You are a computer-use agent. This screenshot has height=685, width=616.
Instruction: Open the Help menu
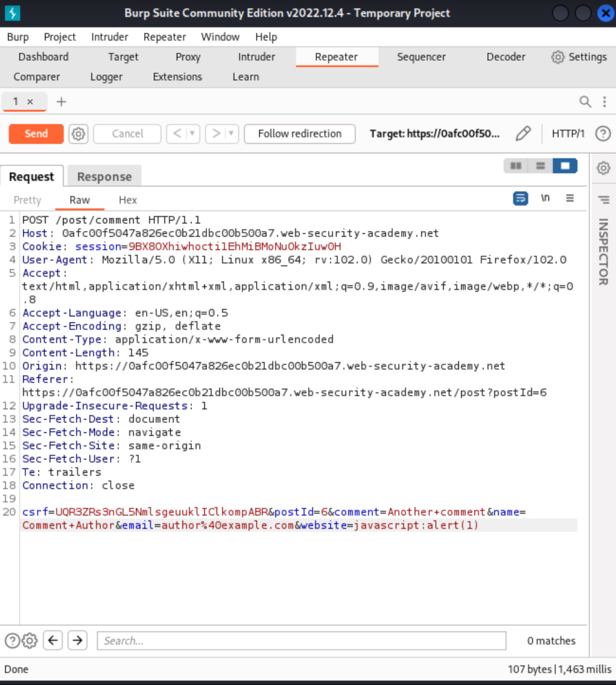click(266, 37)
